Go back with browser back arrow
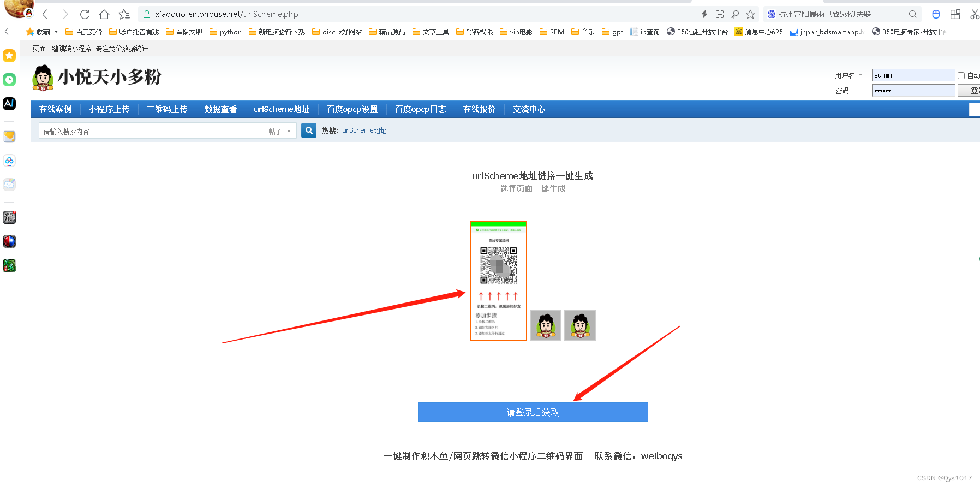Screen dimensions: 980x487 point(45,14)
